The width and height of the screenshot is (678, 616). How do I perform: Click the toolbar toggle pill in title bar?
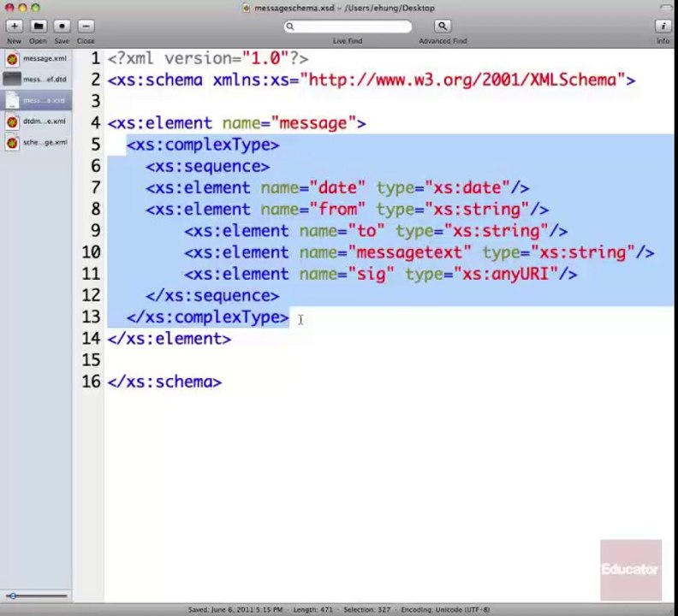point(666,8)
